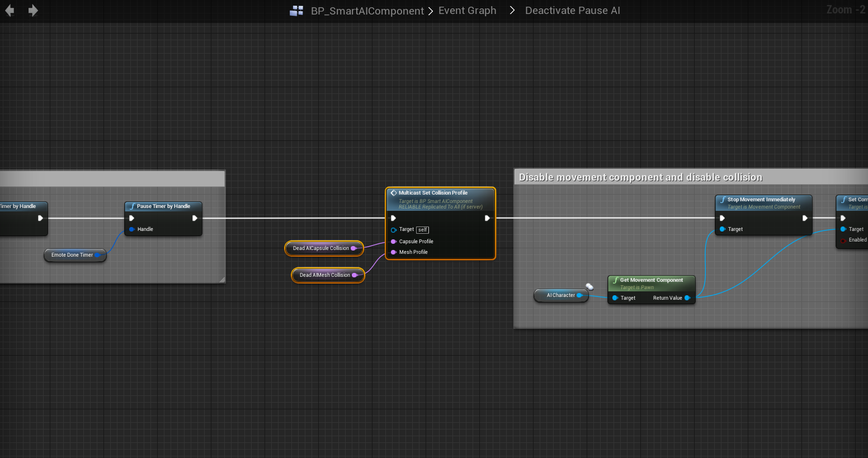The height and width of the screenshot is (458, 868).
Task: Click the Return Value output pin
Action: pos(687,298)
